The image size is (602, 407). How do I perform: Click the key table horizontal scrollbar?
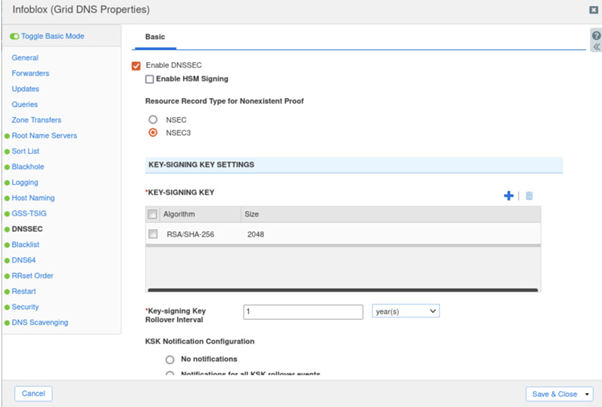[342, 290]
